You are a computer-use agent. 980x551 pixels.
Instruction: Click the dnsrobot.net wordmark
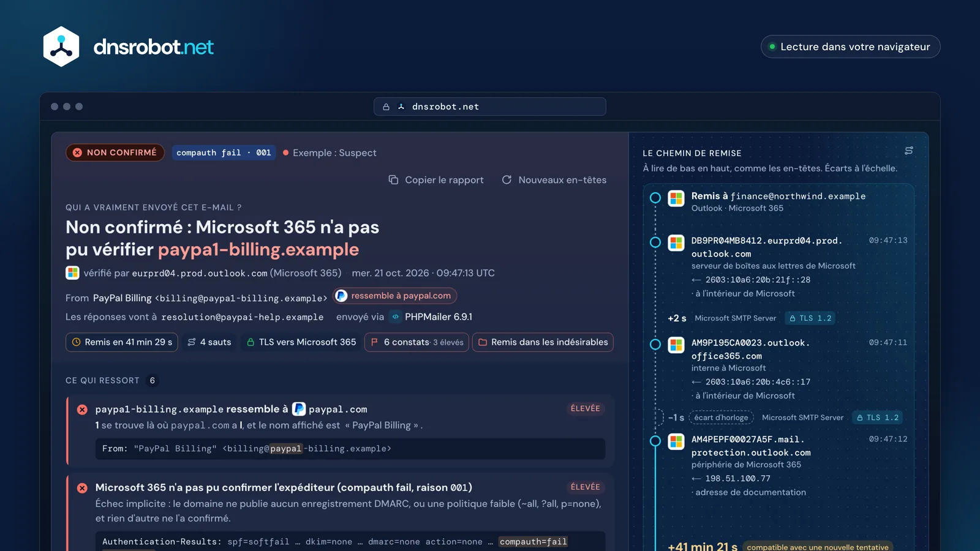[153, 47]
